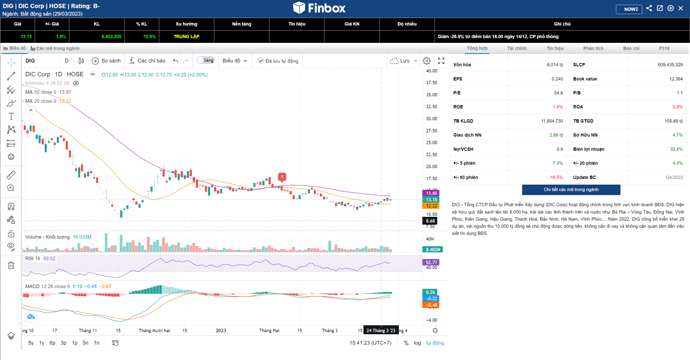Select the chart patterns tool
This screenshot has width=690, height=360.
(11, 130)
